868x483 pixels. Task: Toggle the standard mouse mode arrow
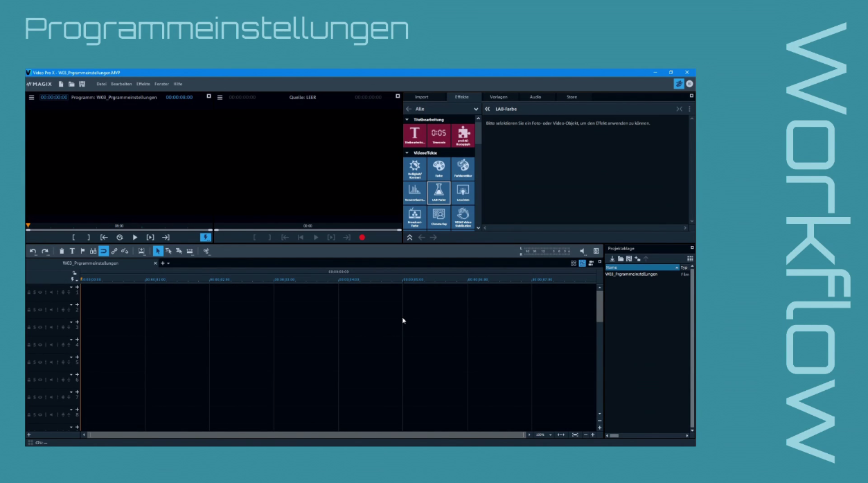point(158,251)
